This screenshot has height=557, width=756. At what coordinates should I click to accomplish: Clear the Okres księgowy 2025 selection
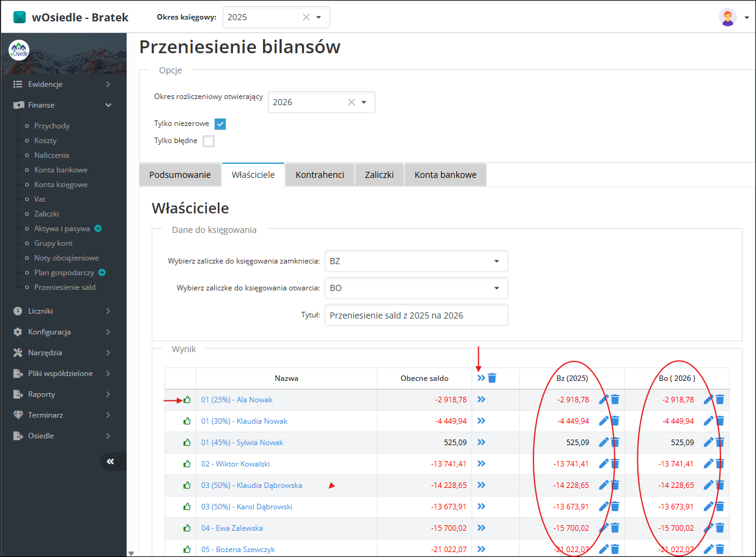[306, 17]
